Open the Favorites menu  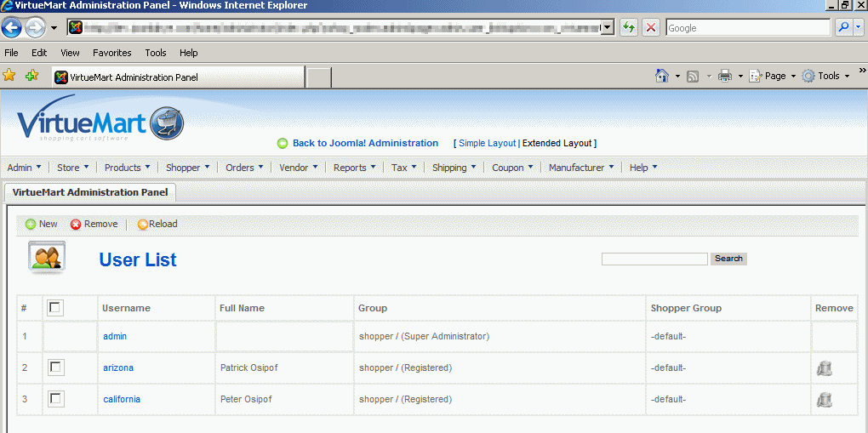[111, 53]
